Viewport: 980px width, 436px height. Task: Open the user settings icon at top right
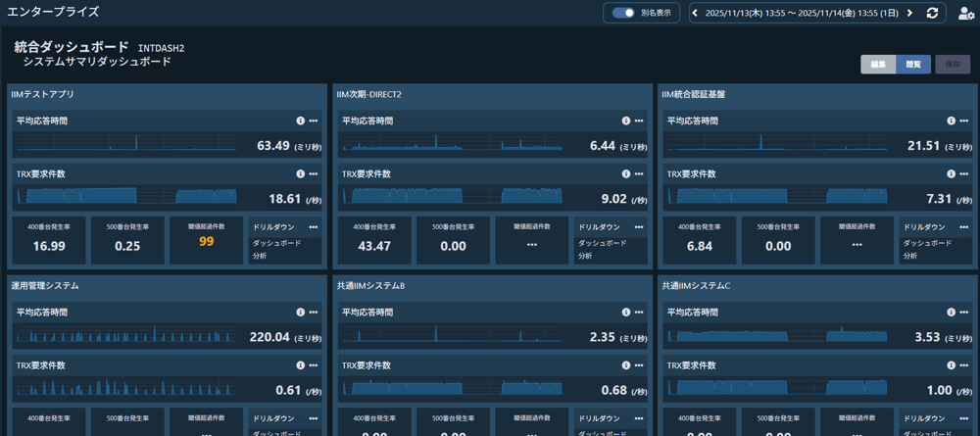coord(965,13)
